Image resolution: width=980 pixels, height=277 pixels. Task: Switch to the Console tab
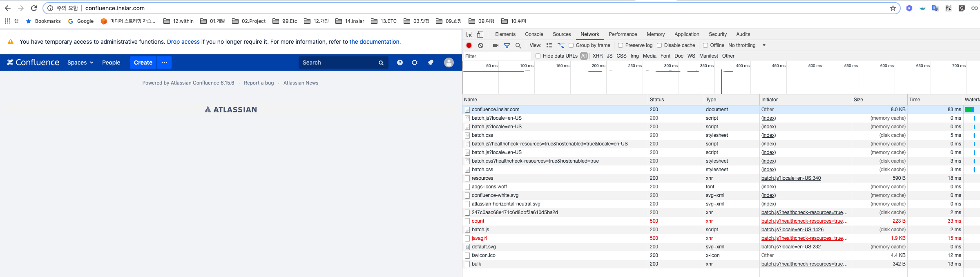coord(534,34)
